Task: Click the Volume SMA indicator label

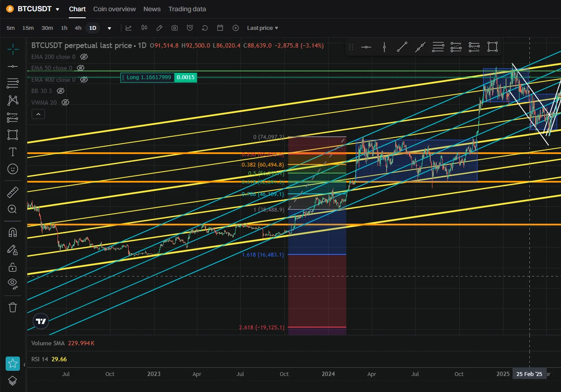Action: coord(48,343)
